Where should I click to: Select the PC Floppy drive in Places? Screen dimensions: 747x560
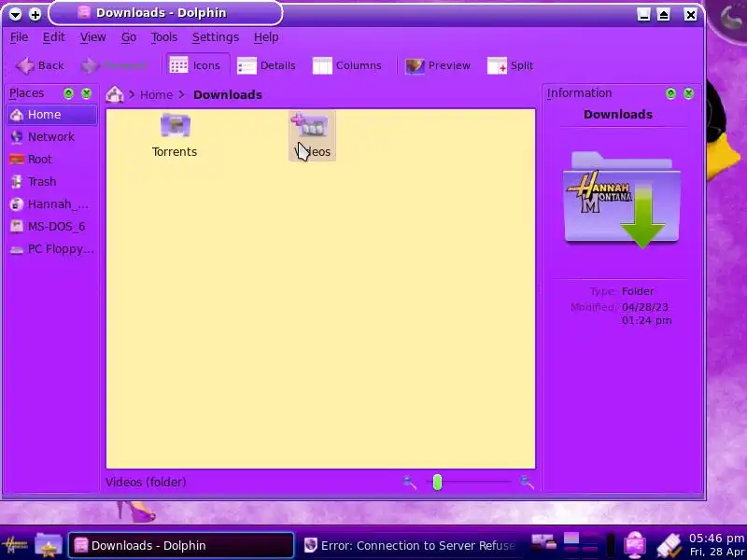click(51, 249)
